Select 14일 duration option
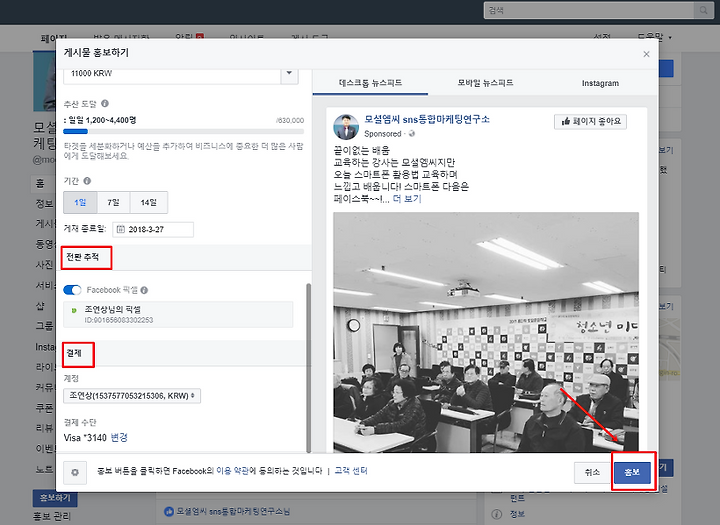 click(x=149, y=203)
